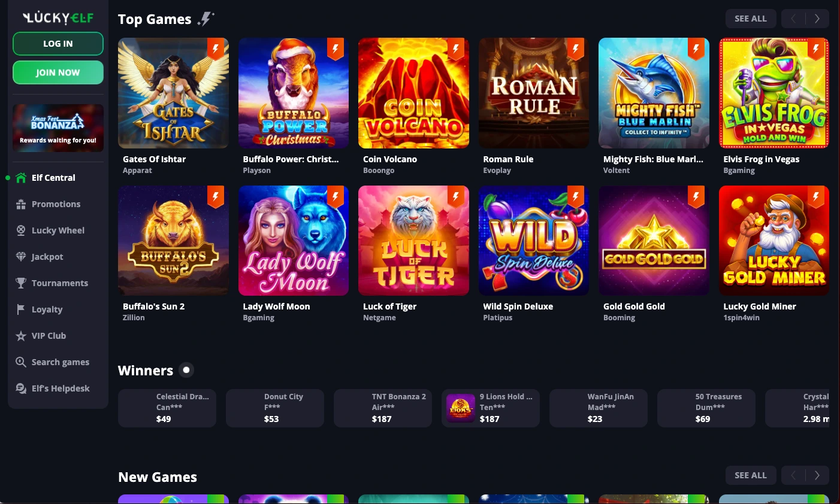
Task: Click the Jackpot diamond icon
Action: pos(21,257)
